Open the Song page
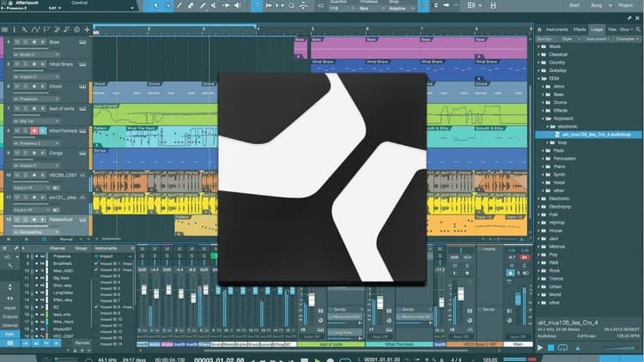This screenshot has height=362, width=644. pos(597,5)
